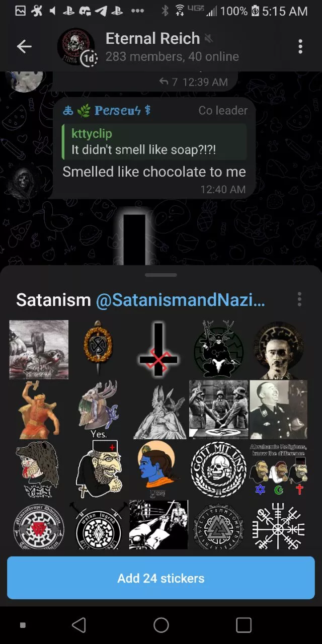Open the @SatanismandNazi… channel link
The width and height of the screenshot is (322, 644).
(x=181, y=300)
